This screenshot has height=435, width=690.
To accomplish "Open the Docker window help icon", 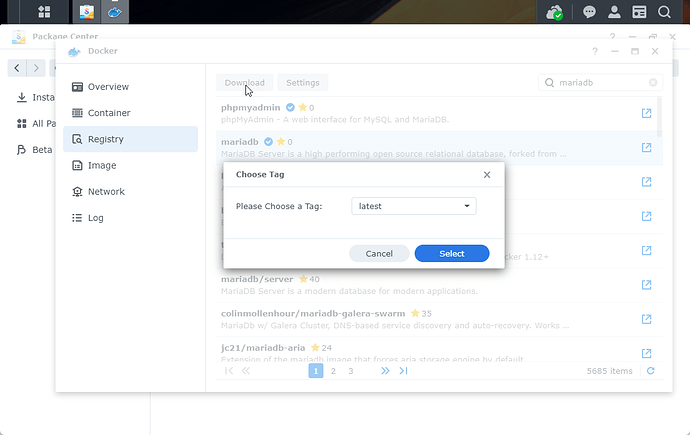I will [x=595, y=51].
